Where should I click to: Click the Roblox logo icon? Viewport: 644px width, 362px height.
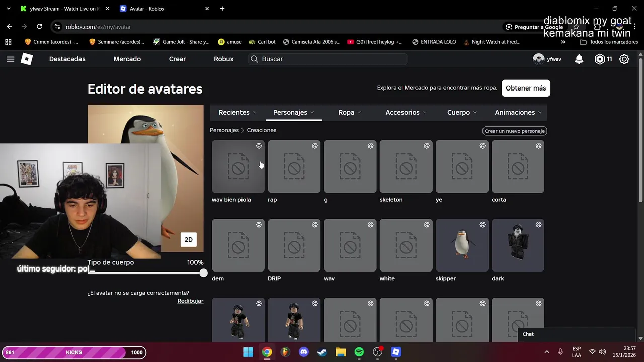coord(27,59)
